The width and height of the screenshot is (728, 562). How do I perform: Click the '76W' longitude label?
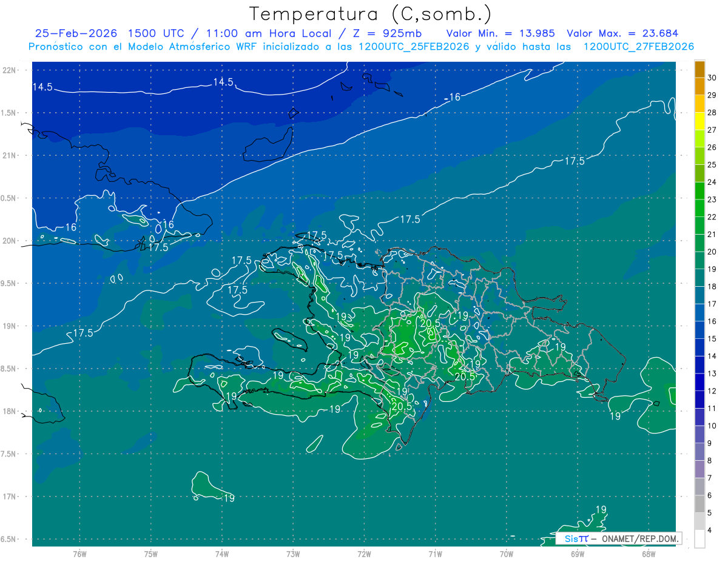79,554
